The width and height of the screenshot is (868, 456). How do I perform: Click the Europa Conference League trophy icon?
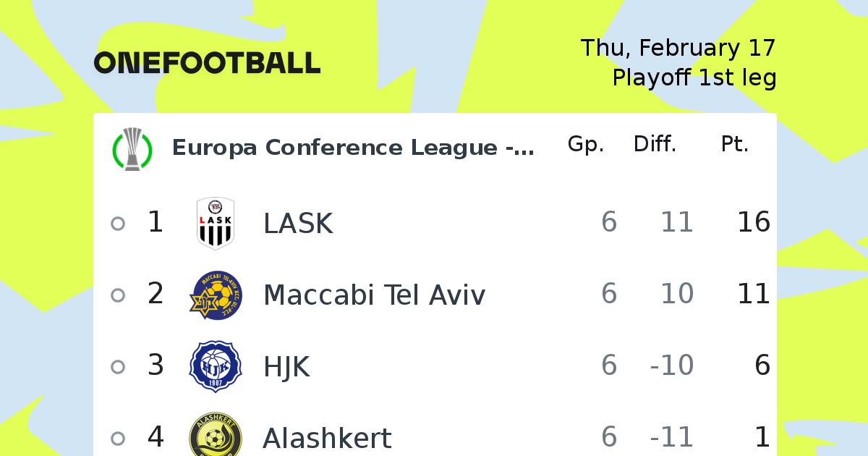pos(132,148)
